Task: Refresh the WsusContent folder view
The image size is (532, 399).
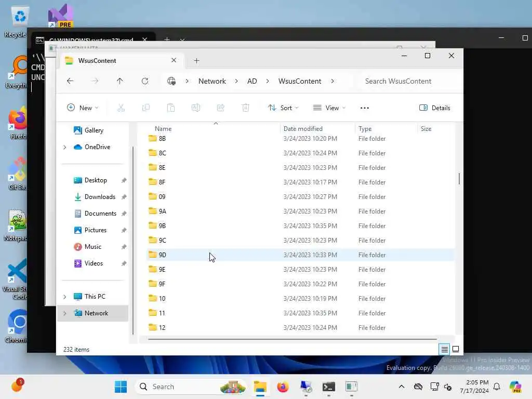Action: [x=145, y=81]
